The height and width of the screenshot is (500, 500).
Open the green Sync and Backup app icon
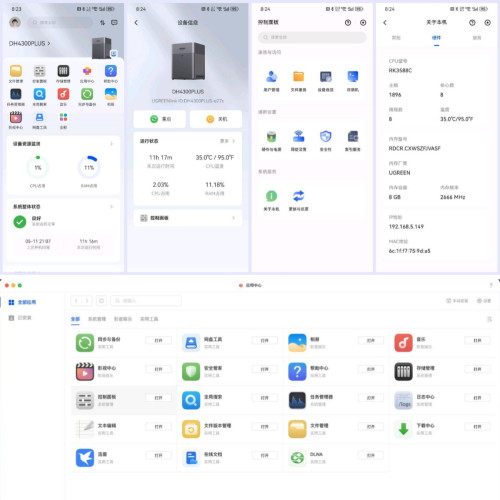pyautogui.click(x=85, y=343)
